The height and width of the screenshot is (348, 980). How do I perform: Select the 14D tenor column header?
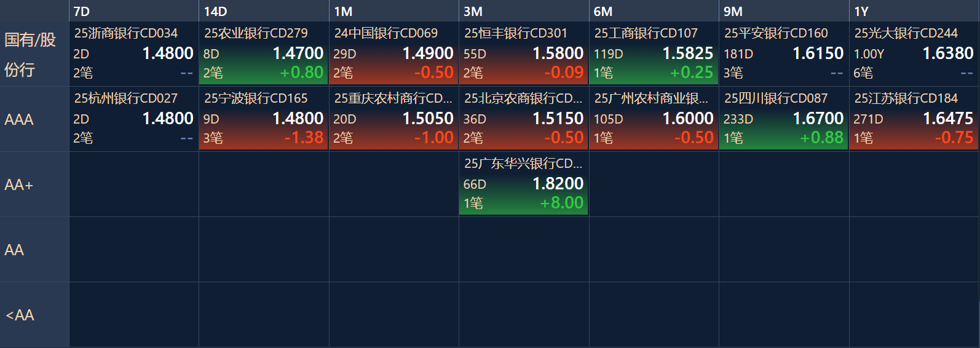[264, 11]
